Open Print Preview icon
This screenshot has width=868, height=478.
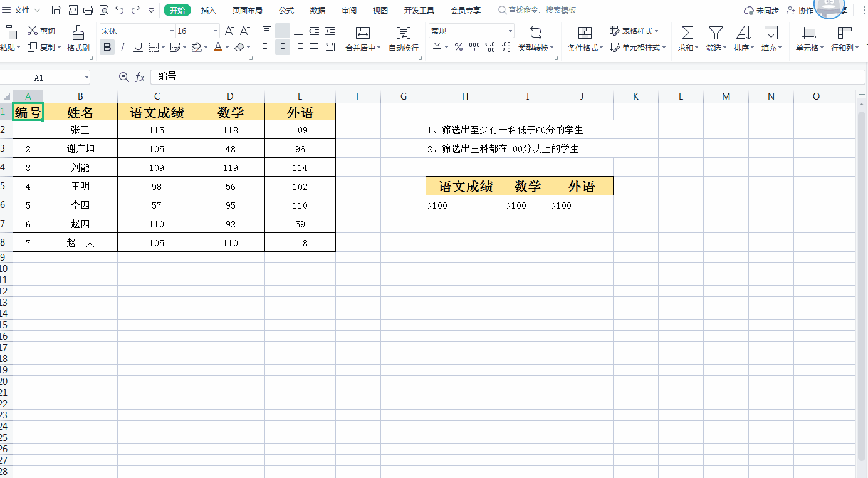(103, 10)
